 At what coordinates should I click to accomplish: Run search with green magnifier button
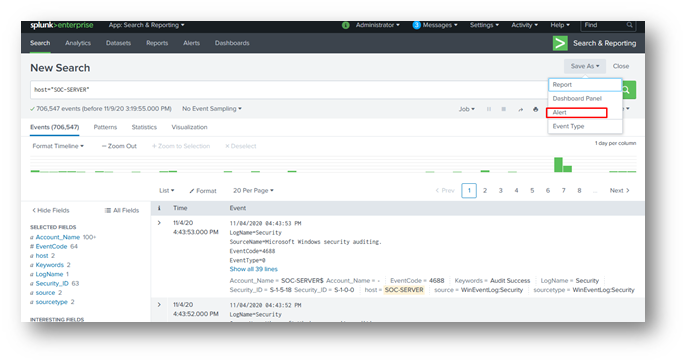(x=629, y=90)
